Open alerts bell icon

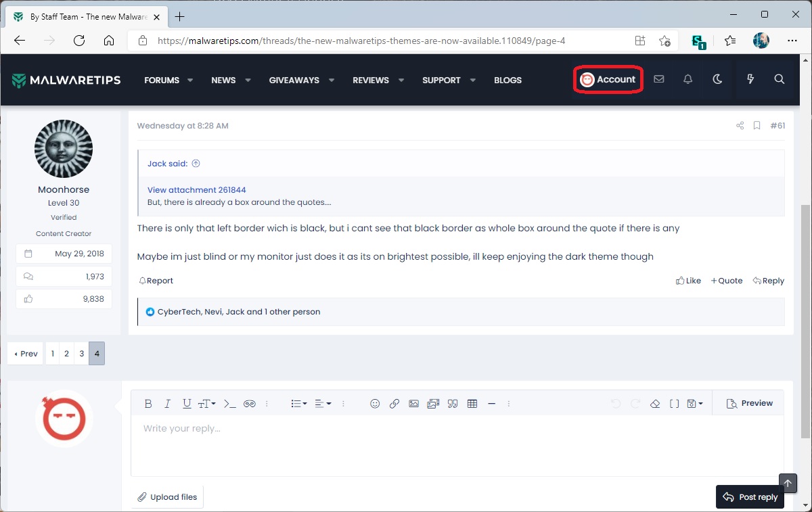pos(688,80)
